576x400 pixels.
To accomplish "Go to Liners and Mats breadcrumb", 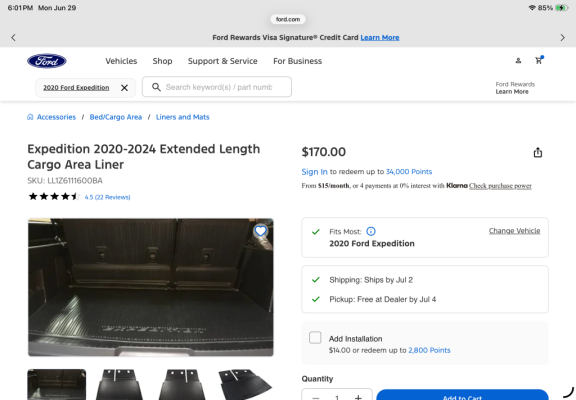I will (x=183, y=117).
